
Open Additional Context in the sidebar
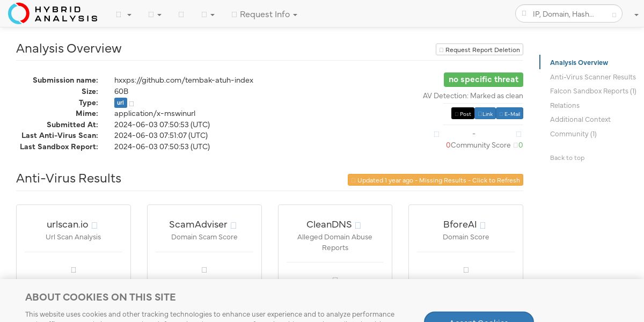point(580,120)
